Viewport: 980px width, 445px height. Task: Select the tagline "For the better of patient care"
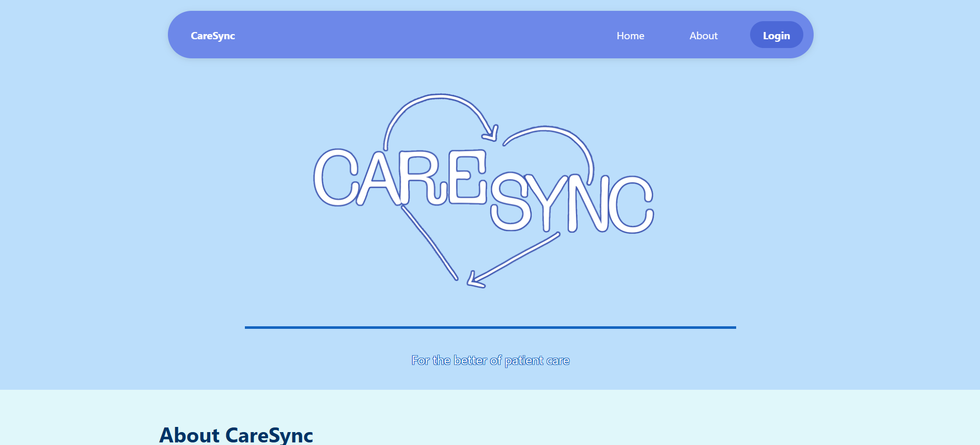(490, 360)
